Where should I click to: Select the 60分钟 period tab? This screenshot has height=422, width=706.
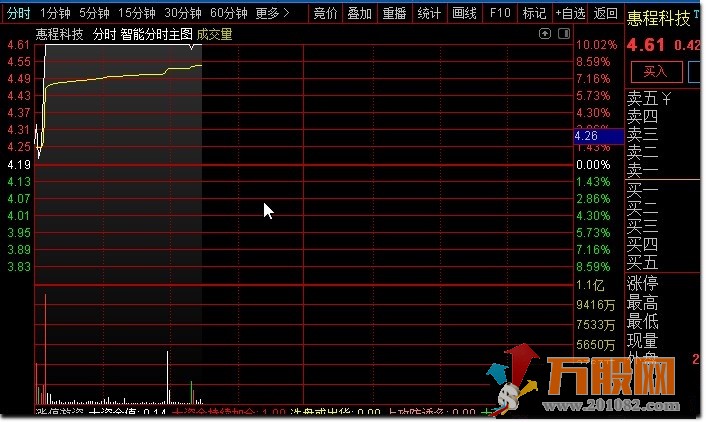[x=229, y=13]
